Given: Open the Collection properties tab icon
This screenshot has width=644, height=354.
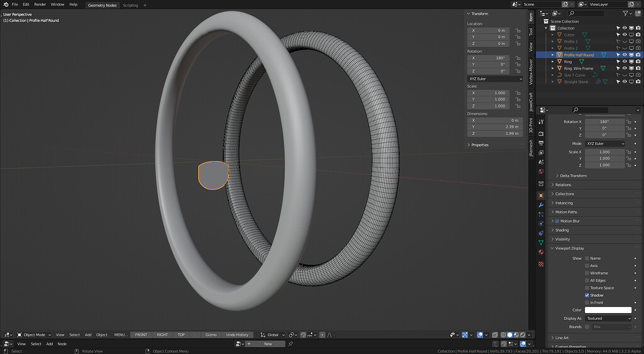Looking at the screenshot, I should click(541, 184).
